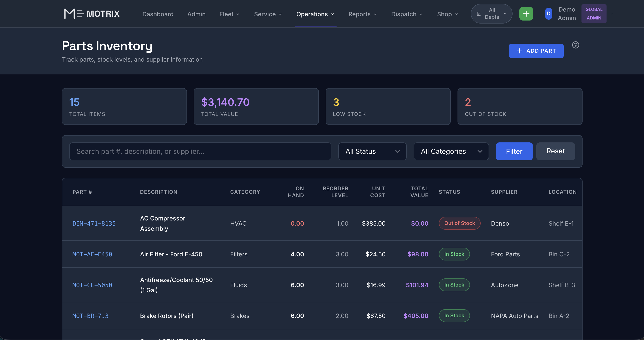644x340 pixels.
Task: Click the ADD PART button
Action: tap(536, 51)
